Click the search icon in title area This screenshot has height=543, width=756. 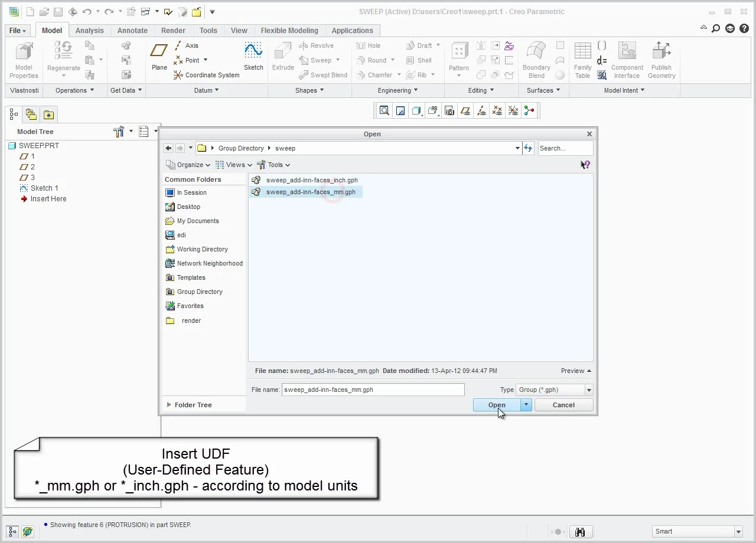716,28
